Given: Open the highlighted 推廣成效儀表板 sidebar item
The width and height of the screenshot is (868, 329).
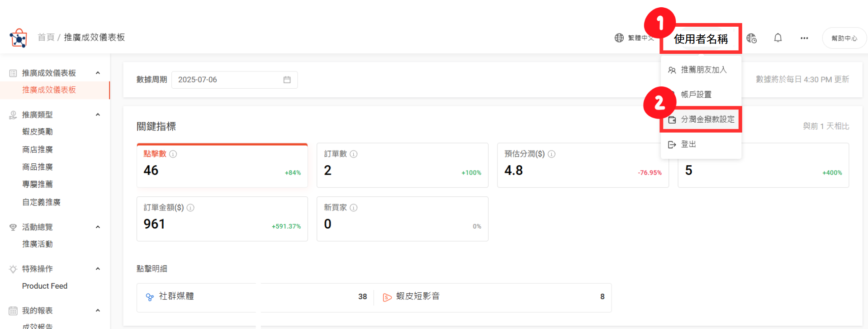Looking at the screenshot, I should [55, 90].
